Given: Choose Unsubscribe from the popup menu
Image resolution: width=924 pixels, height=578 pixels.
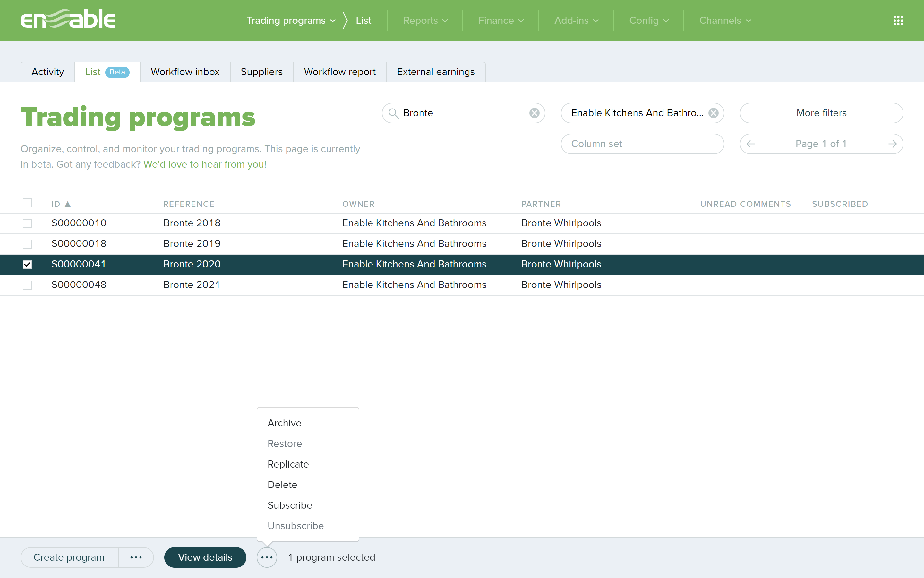Looking at the screenshot, I should coord(308,526).
